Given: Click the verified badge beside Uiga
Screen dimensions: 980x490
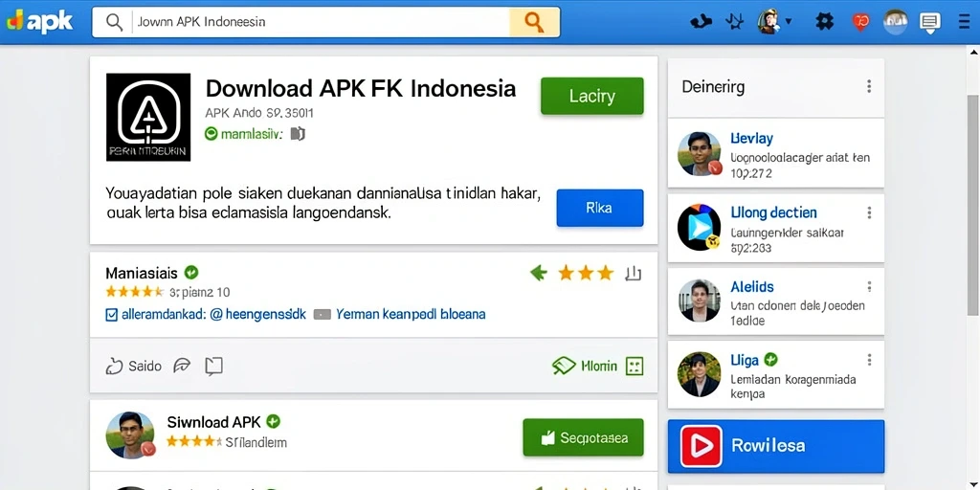Looking at the screenshot, I should 771,360.
